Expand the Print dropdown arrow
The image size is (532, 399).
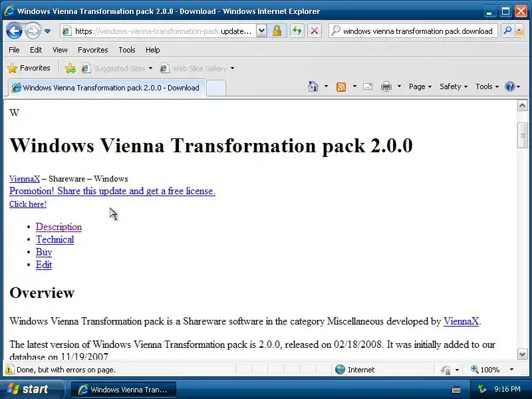point(400,86)
